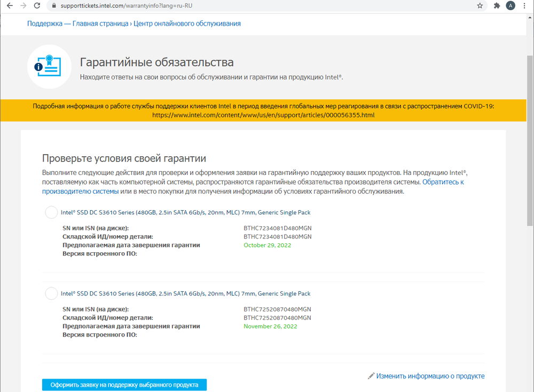
Task: Select the SSD with warranty until November 26, 2022
Action: pyautogui.click(x=51, y=293)
